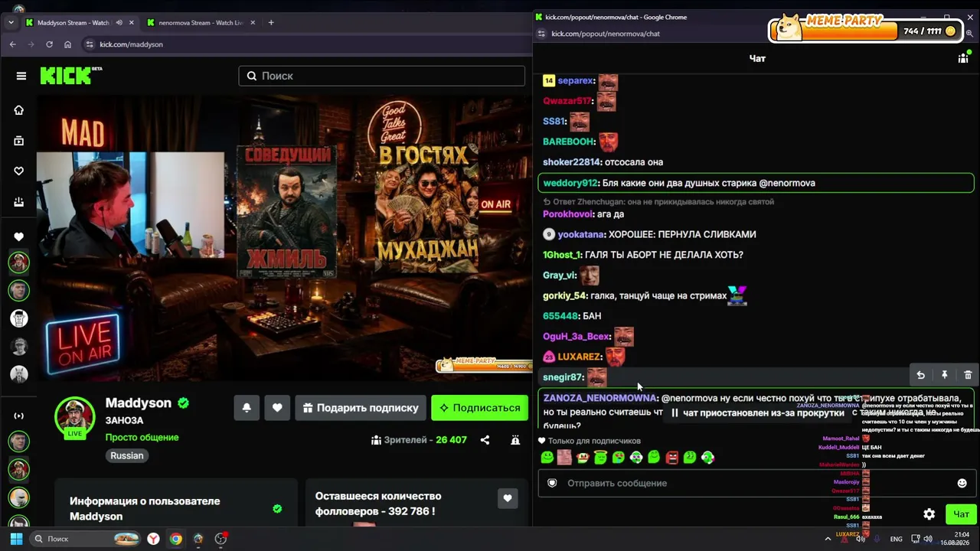980x551 pixels.
Task: Open ZANOZA_NENORMOWNA username in chat
Action: (x=600, y=398)
